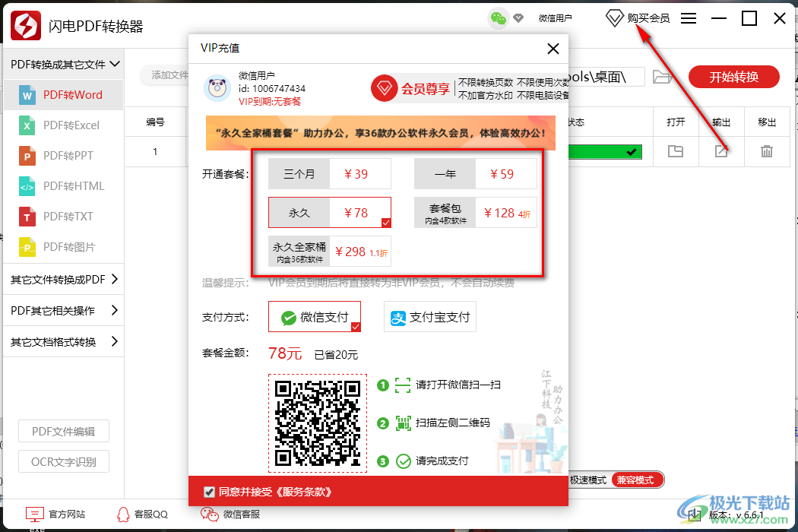
Task: Choose the 一年 ¥59 plan
Action: click(x=475, y=174)
